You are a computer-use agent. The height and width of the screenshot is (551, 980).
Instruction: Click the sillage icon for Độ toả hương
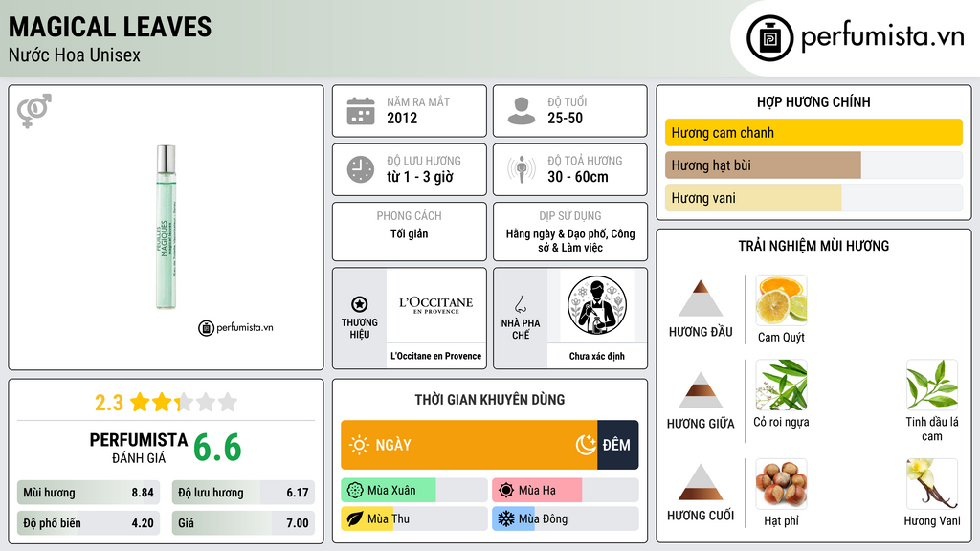(x=522, y=169)
